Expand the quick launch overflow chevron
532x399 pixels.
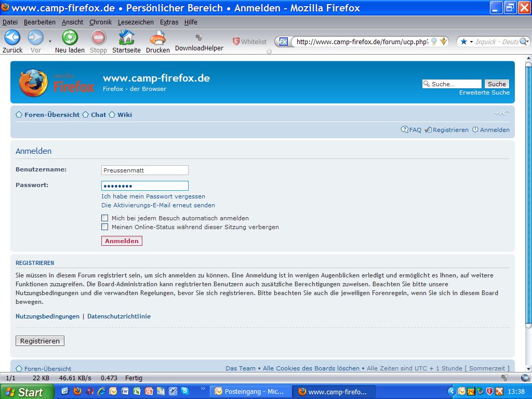pyautogui.click(x=203, y=389)
